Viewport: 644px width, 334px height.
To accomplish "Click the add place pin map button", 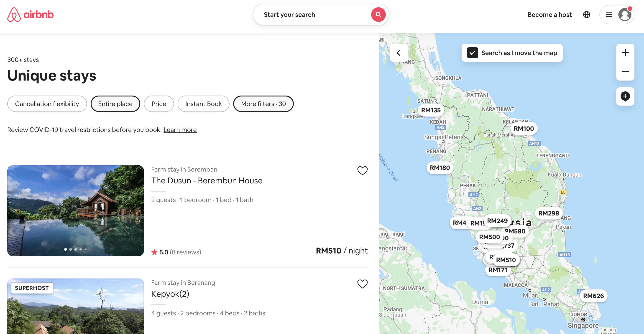I will (x=625, y=96).
